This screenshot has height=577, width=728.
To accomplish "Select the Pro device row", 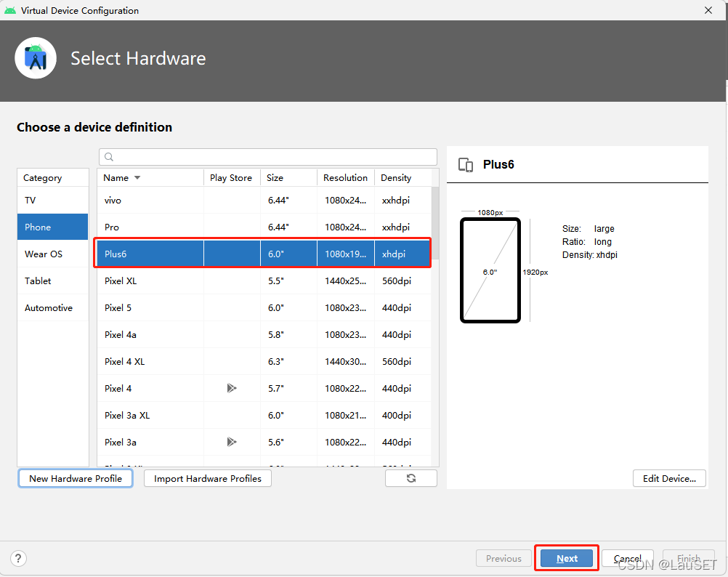I will coord(264,227).
